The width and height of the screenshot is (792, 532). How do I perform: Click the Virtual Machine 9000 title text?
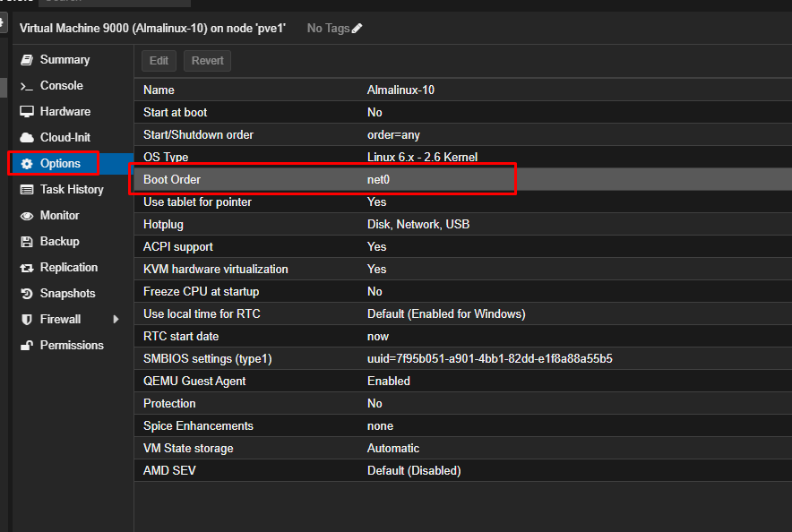(152, 29)
